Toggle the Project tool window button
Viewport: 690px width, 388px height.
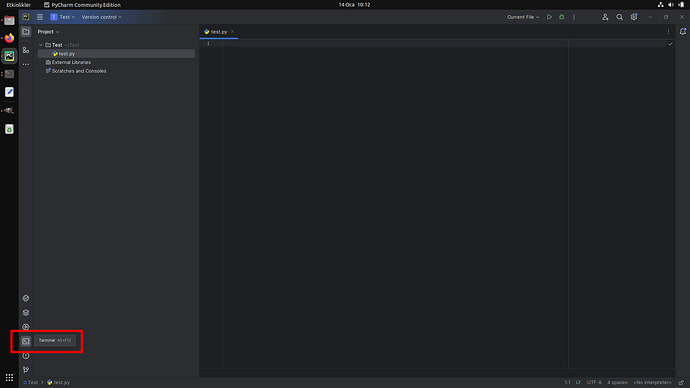coord(26,32)
